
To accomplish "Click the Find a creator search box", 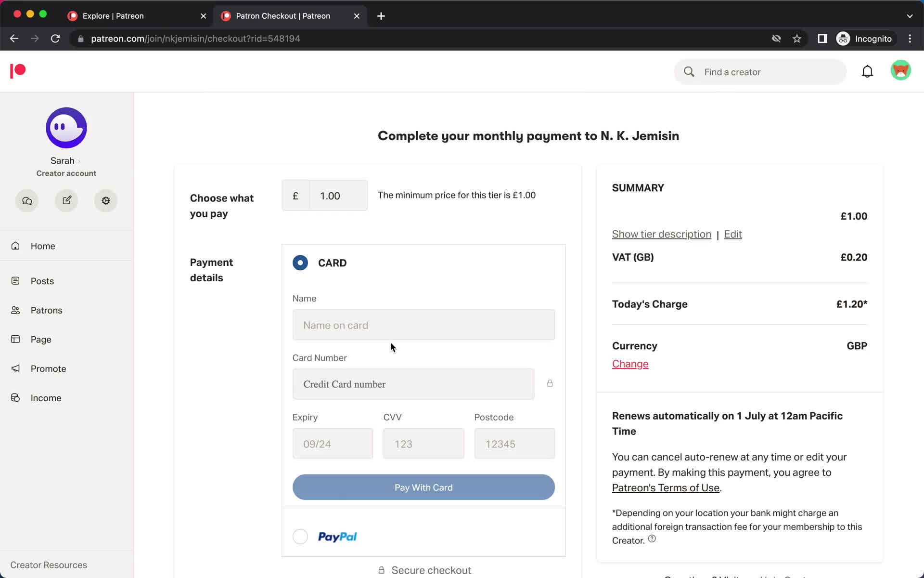I will [760, 72].
